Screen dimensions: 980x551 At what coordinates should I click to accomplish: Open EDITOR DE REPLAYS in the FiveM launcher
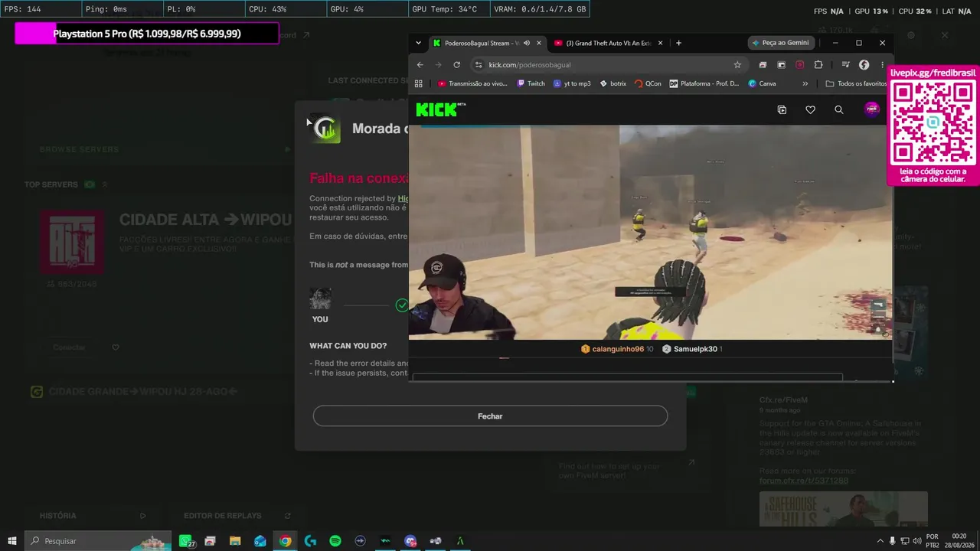tap(237, 516)
